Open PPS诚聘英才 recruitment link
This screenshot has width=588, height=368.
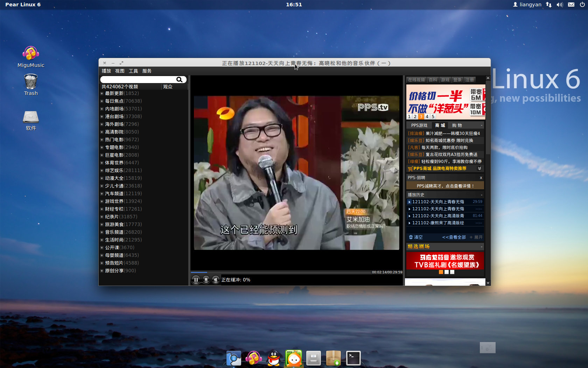(x=445, y=186)
